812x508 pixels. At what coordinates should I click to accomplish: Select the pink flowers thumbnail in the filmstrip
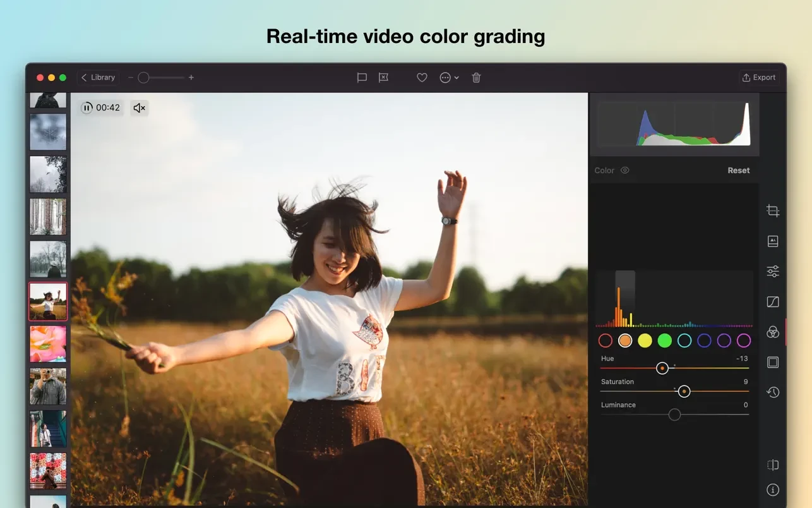click(x=47, y=344)
